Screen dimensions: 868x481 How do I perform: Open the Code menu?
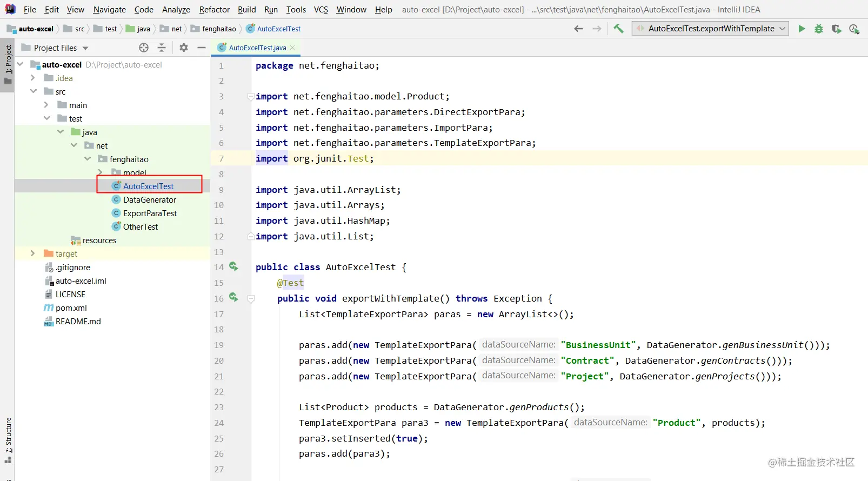[x=144, y=9]
